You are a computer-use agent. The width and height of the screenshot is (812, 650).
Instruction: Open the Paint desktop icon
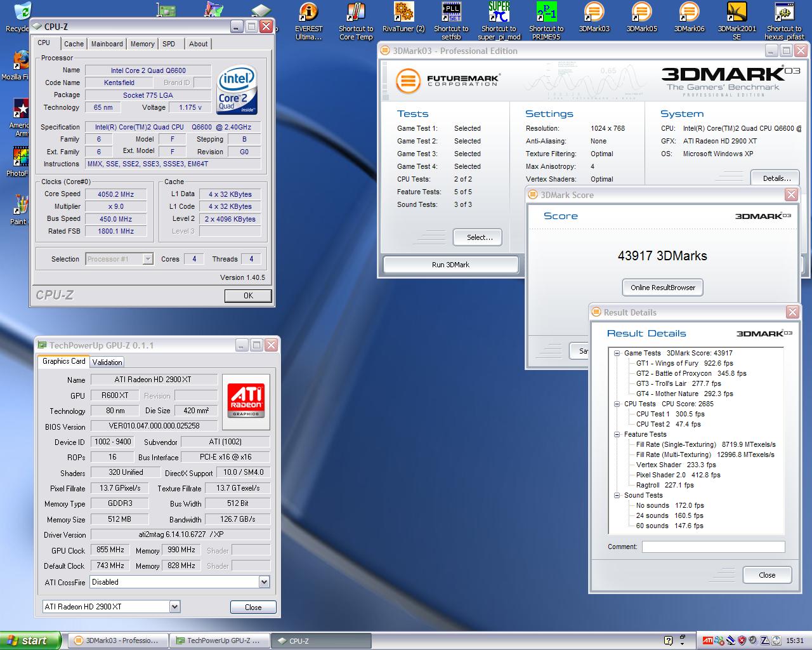(19, 211)
